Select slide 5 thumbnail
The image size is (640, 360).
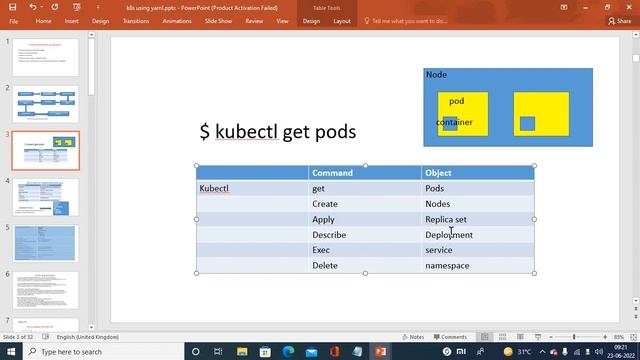(45, 244)
